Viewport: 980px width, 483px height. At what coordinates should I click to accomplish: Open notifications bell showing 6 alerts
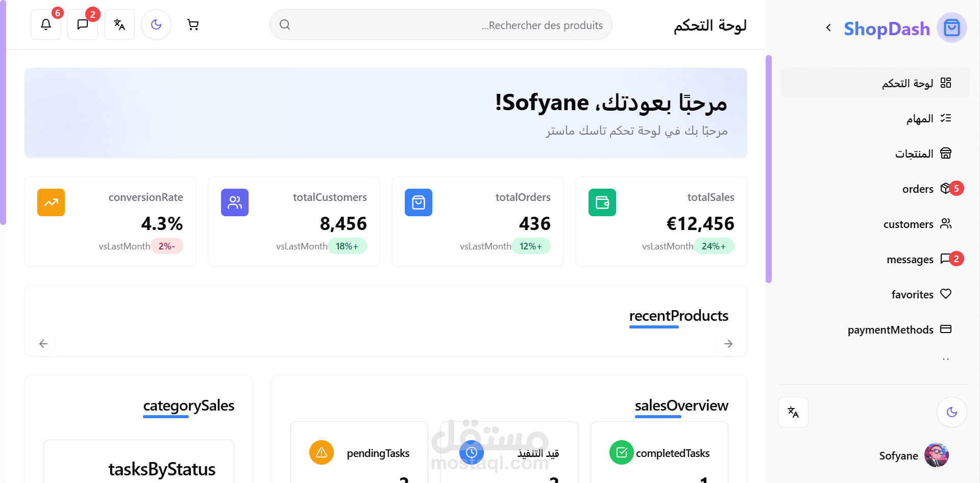click(x=45, y=24)
